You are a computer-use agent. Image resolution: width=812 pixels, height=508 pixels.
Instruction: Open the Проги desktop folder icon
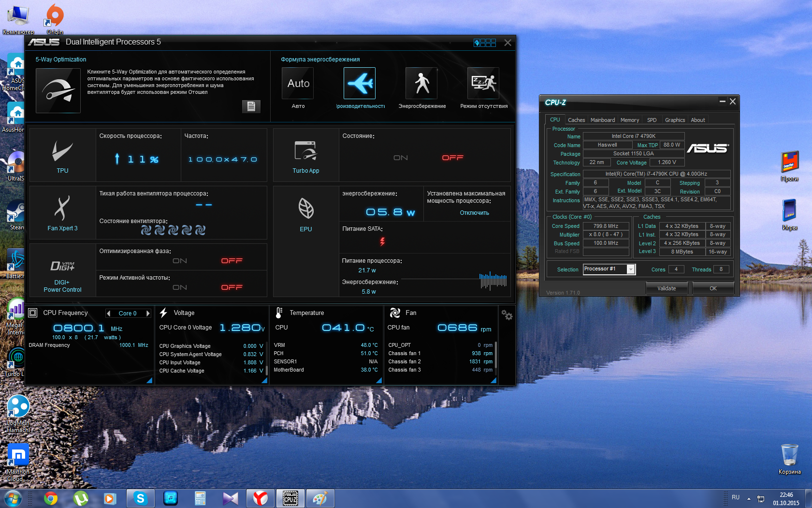tap(790, 166)
